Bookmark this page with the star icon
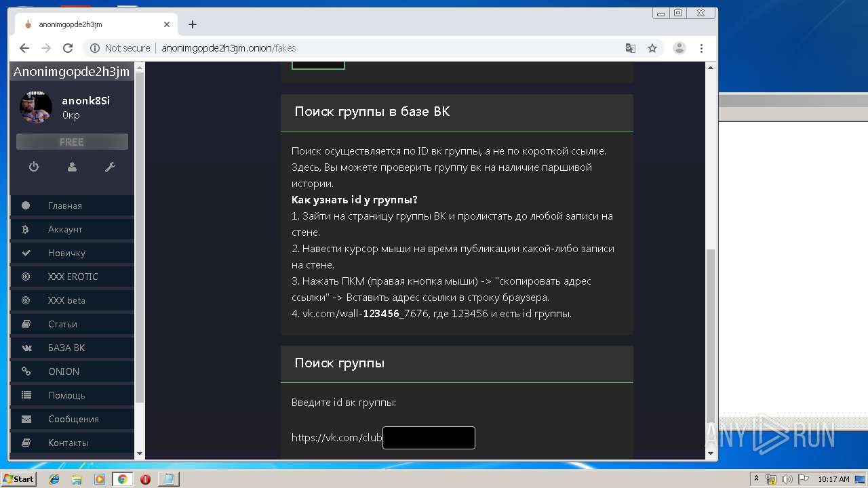Image resolution: width=868 pixels, height=488 pixels. tap(652, 48)
